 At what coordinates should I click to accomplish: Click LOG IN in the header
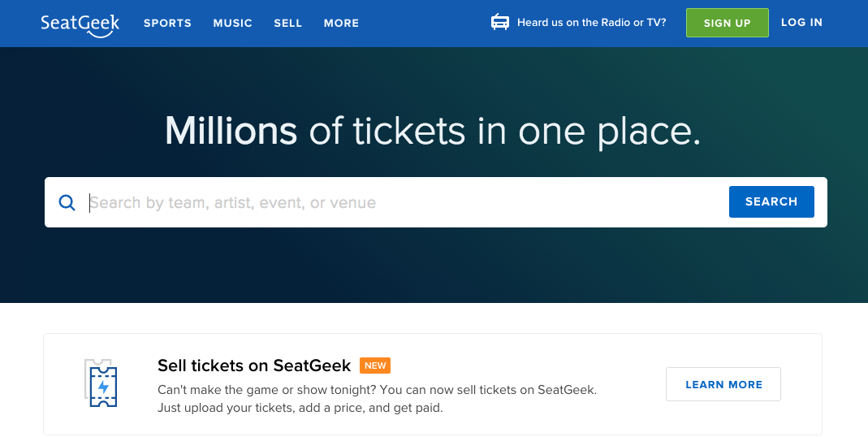[x=801, y=23]
